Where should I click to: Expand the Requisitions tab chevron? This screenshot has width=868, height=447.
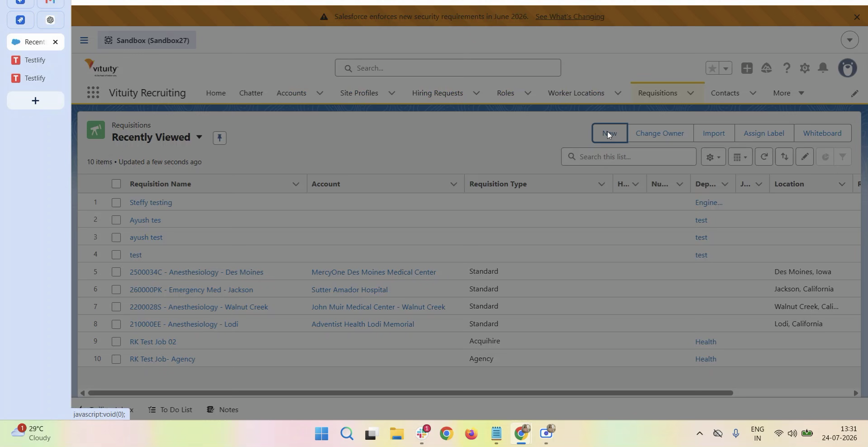[691, 93]
